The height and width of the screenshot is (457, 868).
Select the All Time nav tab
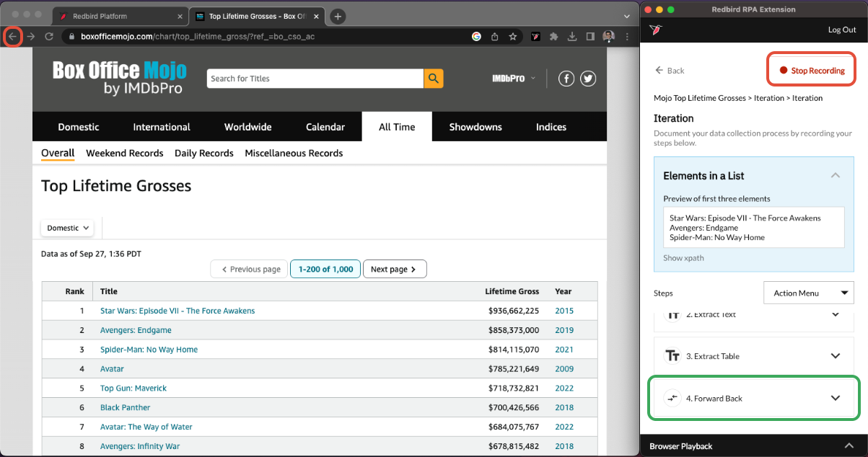tap(397, 127)
